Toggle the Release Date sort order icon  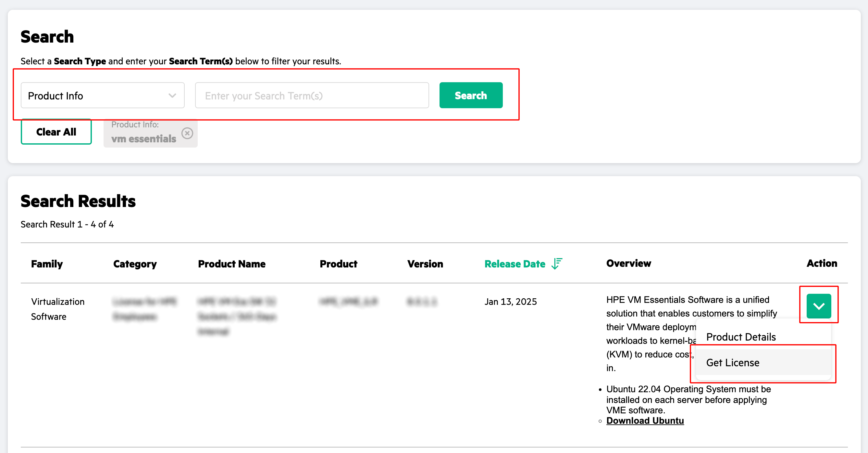coord(557,264)
